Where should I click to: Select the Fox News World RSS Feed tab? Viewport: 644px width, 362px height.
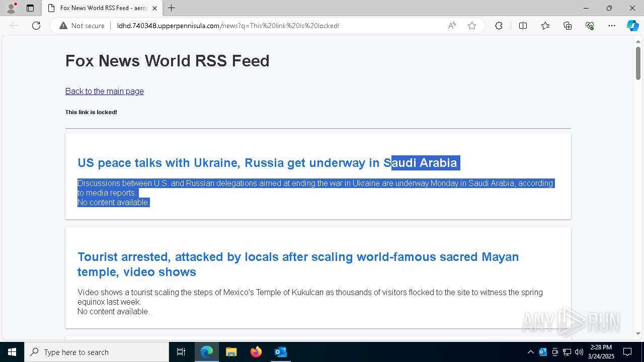tap(102, 8)
